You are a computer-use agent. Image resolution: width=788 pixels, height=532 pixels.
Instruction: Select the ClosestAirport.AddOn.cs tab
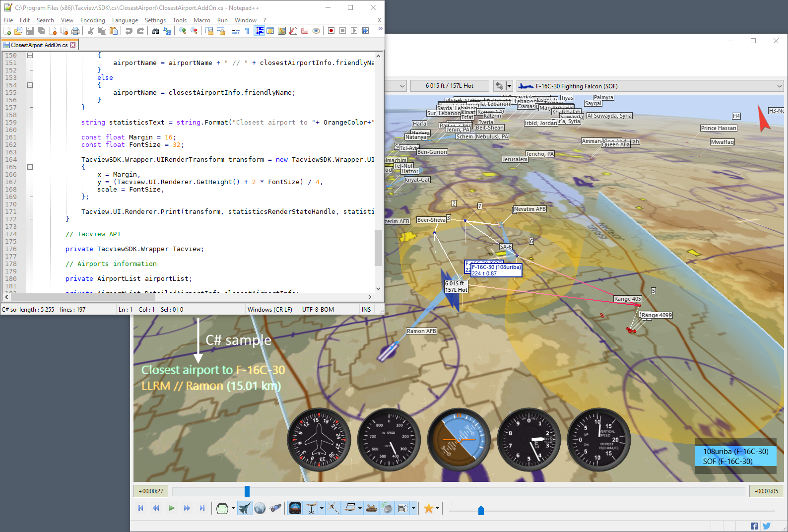tap(39, 45)
